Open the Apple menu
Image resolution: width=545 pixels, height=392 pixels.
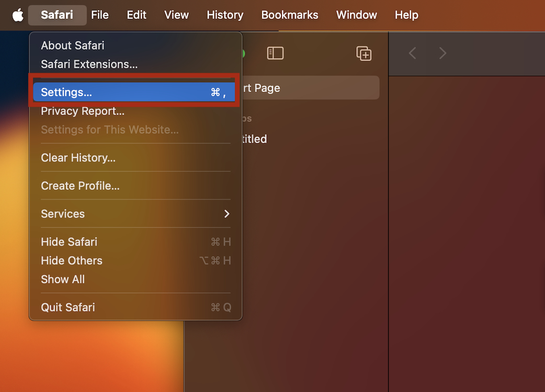[18, 15]
